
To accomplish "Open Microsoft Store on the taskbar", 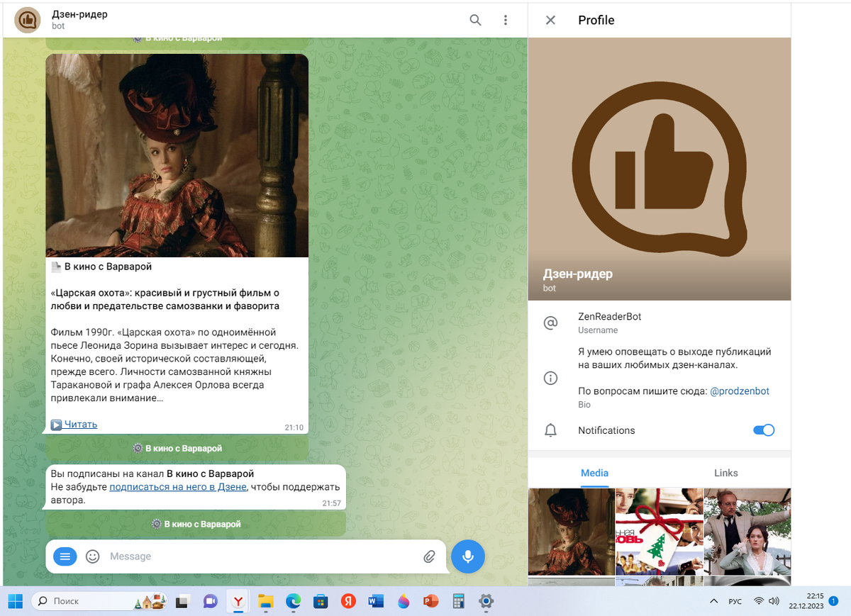I will [321, 601].
